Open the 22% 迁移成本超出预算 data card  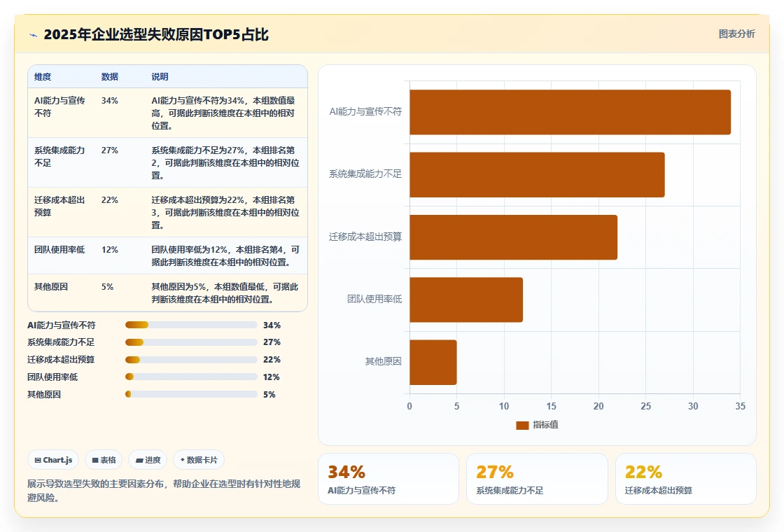point(685,479)
